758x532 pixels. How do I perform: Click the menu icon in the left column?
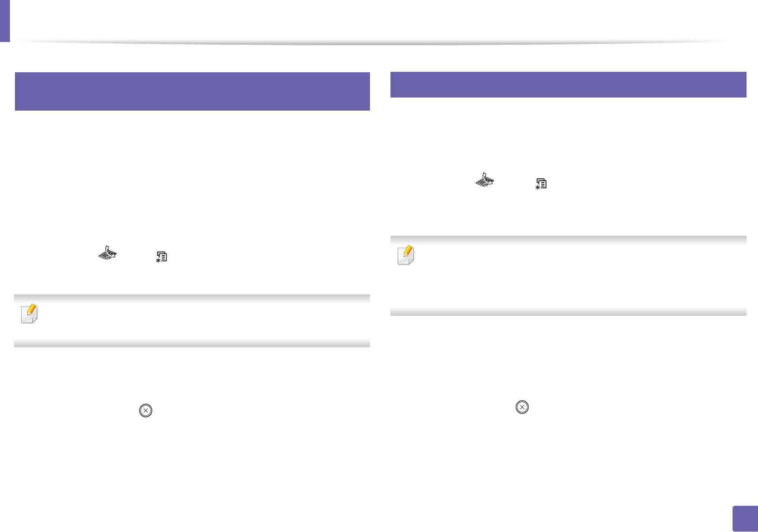[162, 257]
